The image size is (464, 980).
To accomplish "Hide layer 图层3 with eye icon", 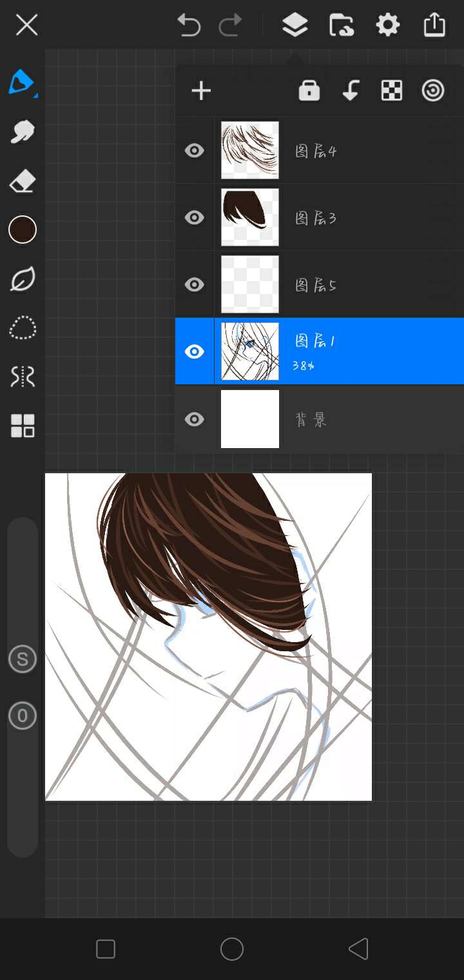I will (194, 218).
